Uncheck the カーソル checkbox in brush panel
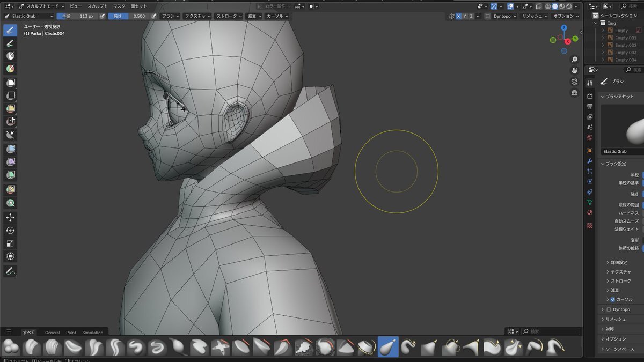Image resolution: width=644 pixels, height=362 pixels. coord(613,299)
